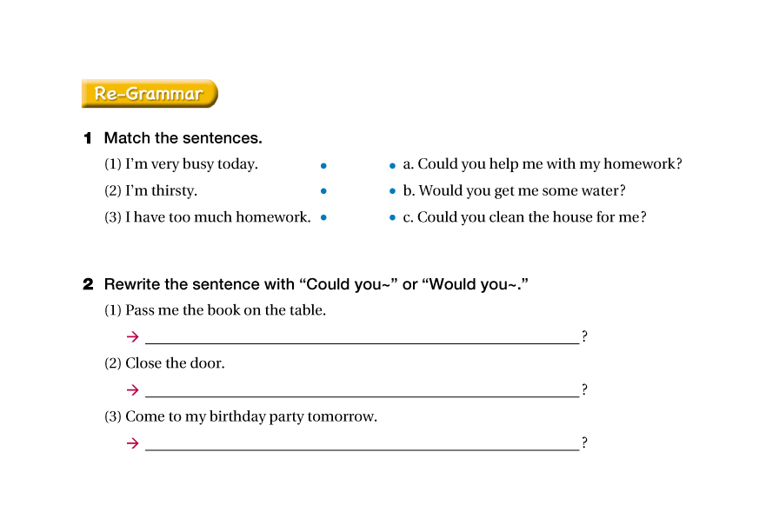
Task: Click "Would you get me some water?"
Action: click(x=514, y=191)
